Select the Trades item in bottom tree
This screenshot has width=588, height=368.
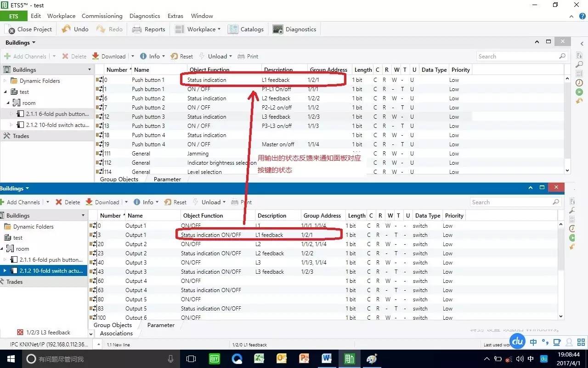(x=14, y=282)
